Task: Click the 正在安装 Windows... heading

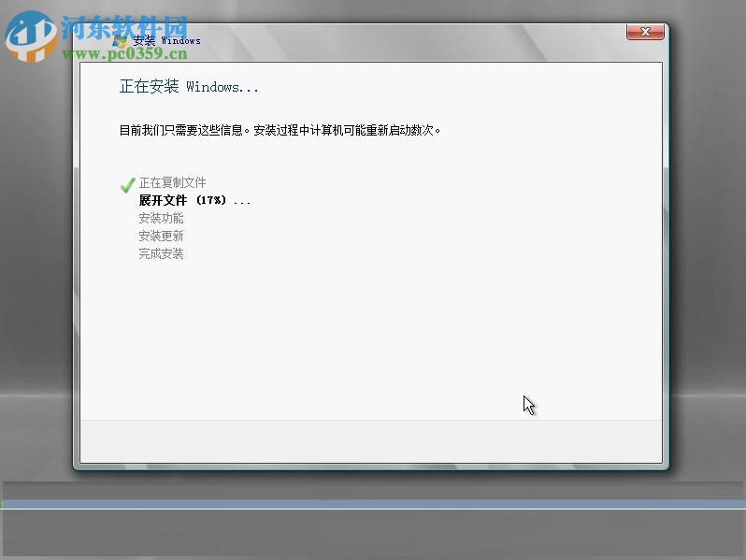Action: click(x=189, y=87)
